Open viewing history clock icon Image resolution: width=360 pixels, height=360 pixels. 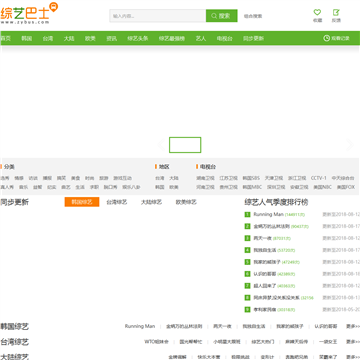(326, 38)
